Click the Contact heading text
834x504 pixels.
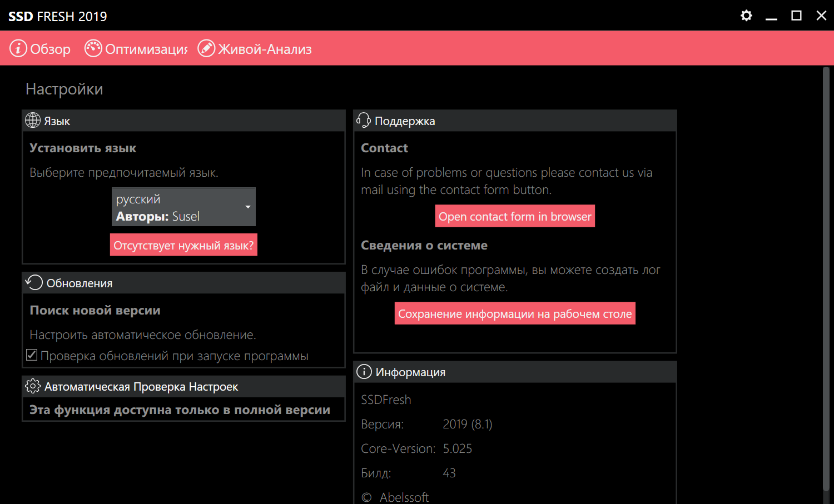coord(384,148)
